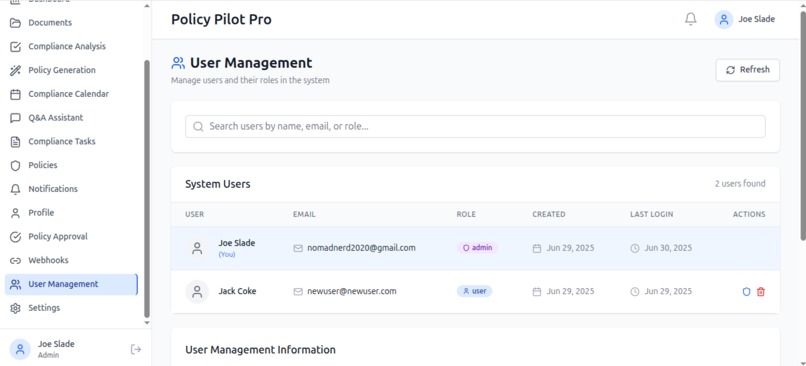Click envelope icon beside nomadnerd2020@gmail.com
This screenshot has width=806, height=366.
(x=298, y=248)
